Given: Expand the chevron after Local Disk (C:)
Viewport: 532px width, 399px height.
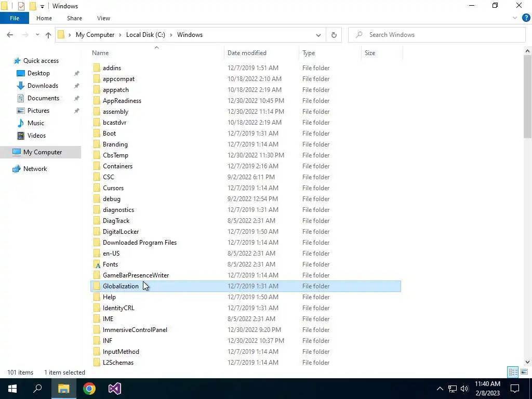Looking at the screenshot, I should 171,35.
